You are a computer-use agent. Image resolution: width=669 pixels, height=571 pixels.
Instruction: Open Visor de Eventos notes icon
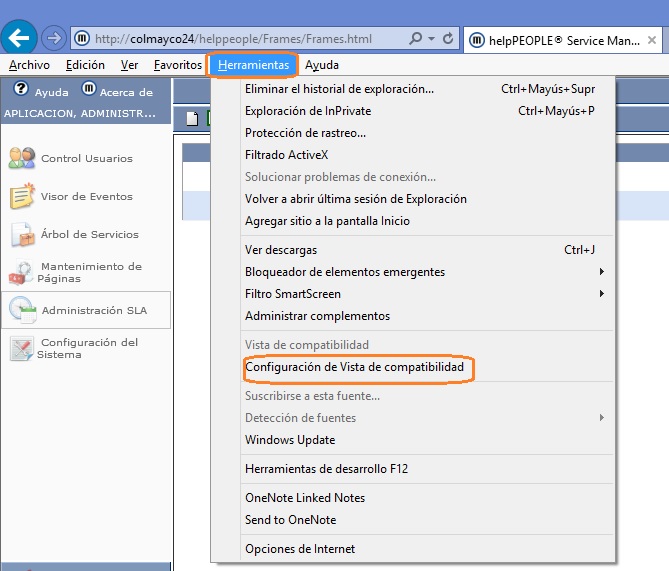22,196
